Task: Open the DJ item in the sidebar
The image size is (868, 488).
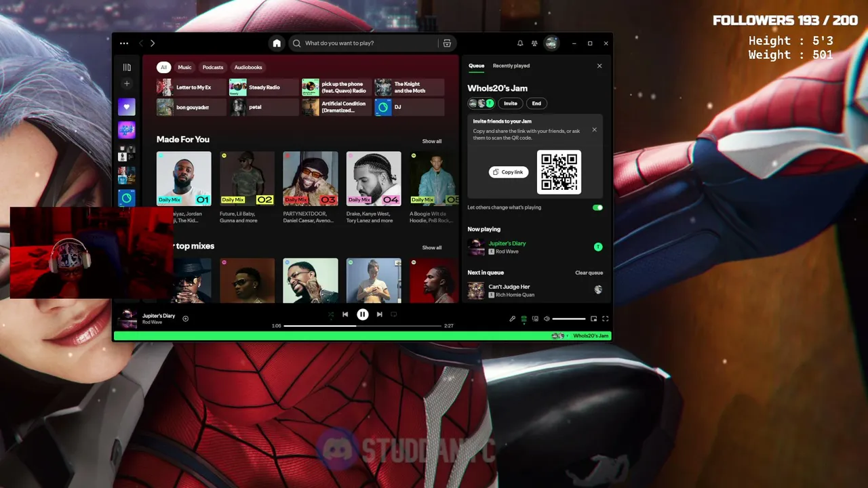Action: [x=127, y=198]
